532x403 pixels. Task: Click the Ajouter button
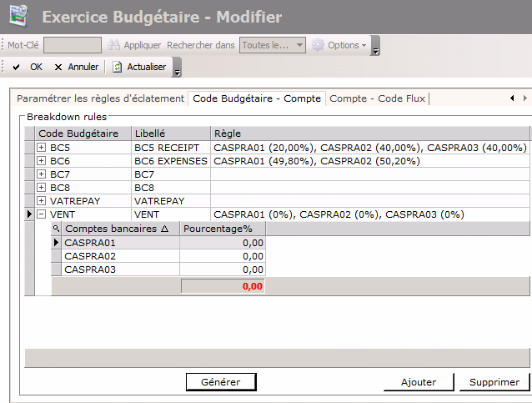click(419, 382)
